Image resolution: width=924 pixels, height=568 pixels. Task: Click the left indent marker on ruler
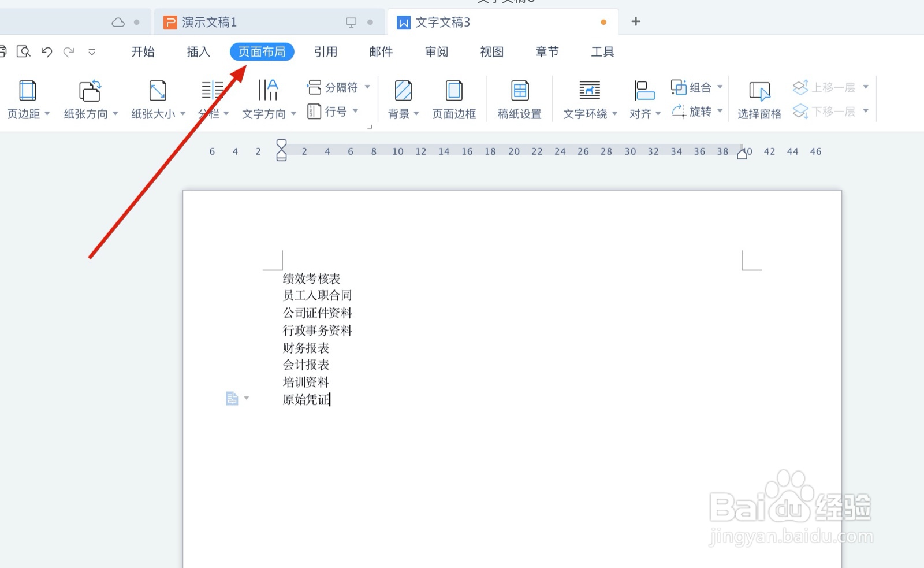click(281, 150)
